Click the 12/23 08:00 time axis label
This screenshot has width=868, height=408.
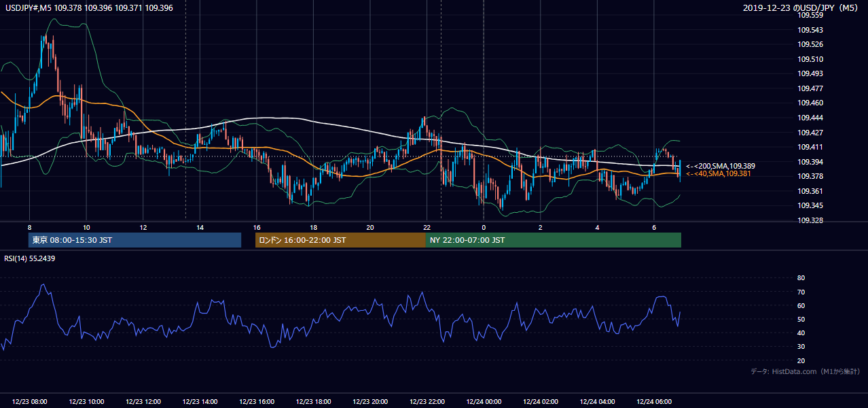[x=30, y=402]
